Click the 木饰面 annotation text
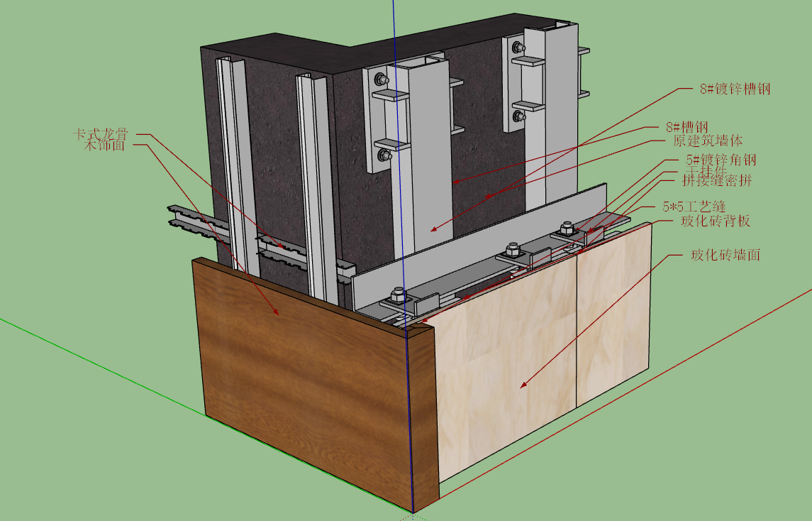812x521 pixels. [105, 145]
